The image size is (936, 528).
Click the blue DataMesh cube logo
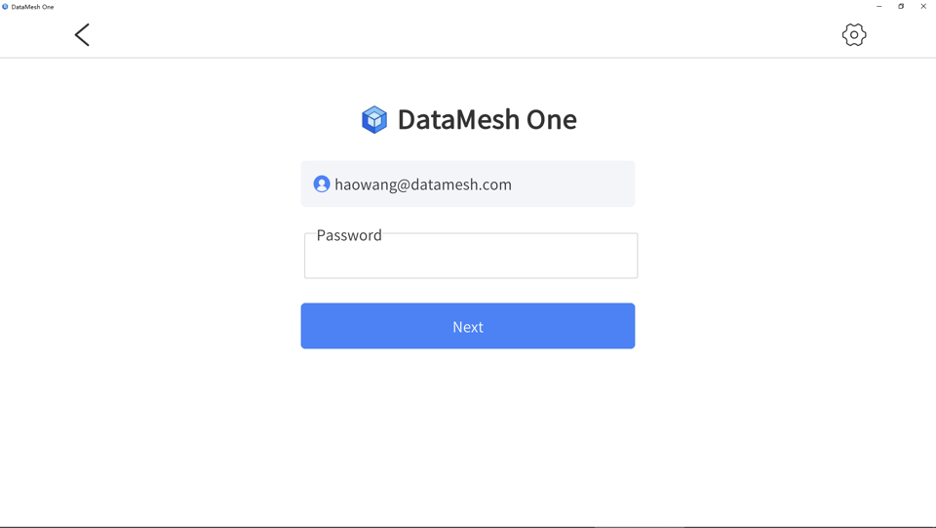(x=374, y=119)
